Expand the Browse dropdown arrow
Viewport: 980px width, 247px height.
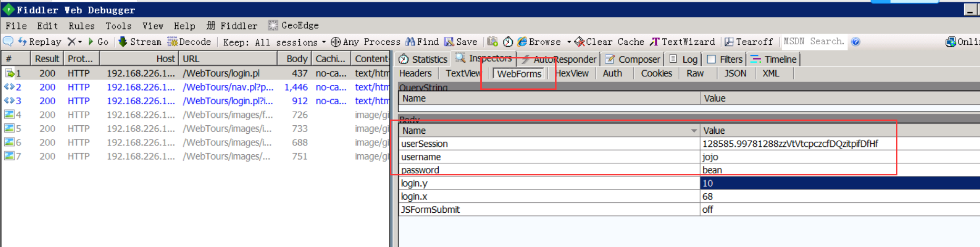(x=569, y=42)
